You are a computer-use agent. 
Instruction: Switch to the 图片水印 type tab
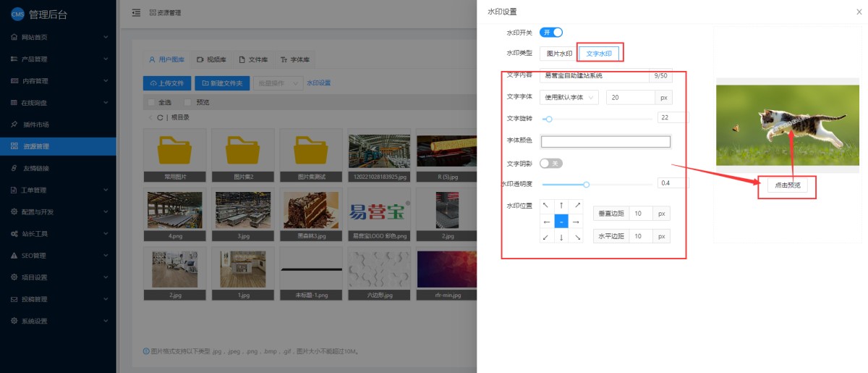pyautogui.click(x=559, y=54)
